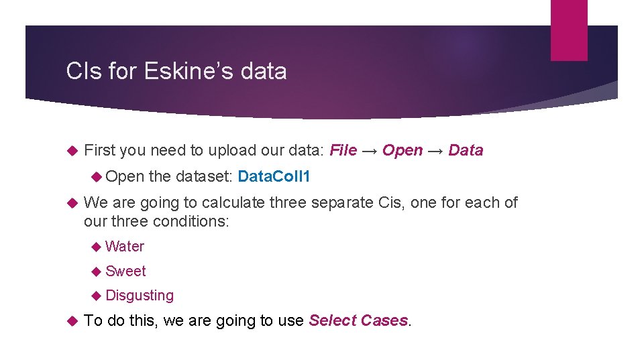This screenshot has height=362, width=644.
Task: Select the "Sweet" sub-bullet text
Action: [125, 271]
